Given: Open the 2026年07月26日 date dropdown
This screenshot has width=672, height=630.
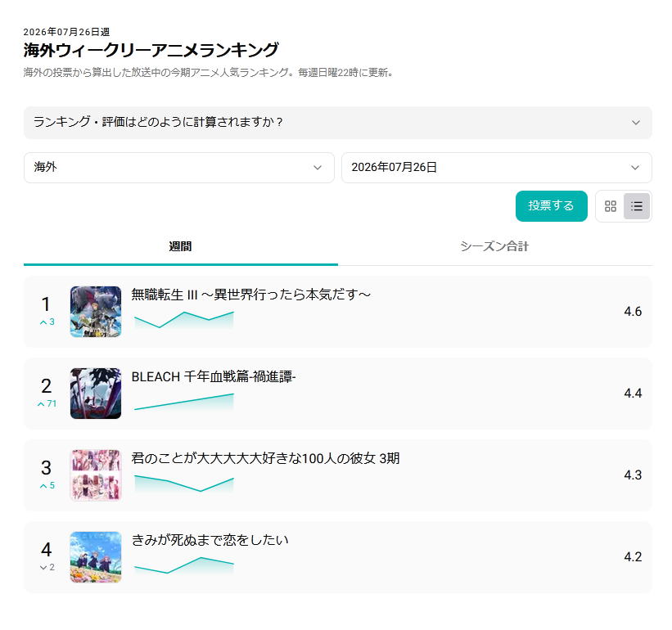Looking at the screenshot, I should (x=497, y=168).
